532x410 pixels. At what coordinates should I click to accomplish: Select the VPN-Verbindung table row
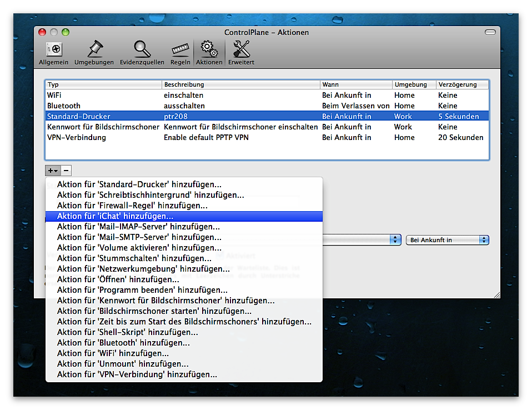267,137
